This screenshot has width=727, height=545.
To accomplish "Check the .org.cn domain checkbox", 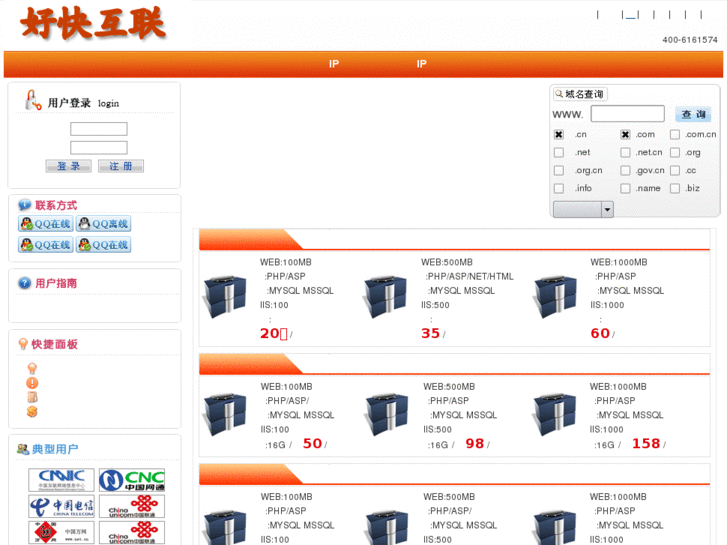I will (559, 171).
